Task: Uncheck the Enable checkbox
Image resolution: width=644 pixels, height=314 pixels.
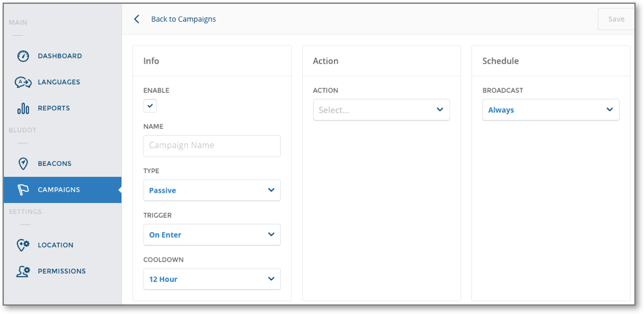Action: [x=150, y=106]
